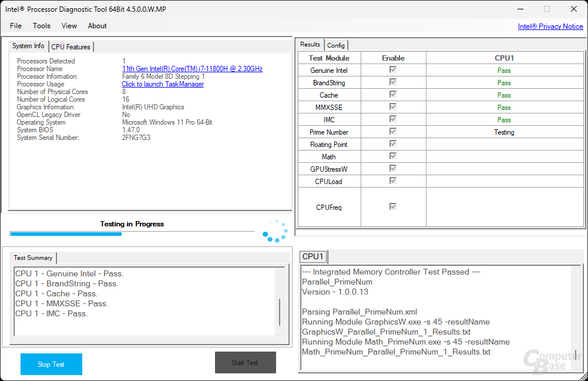Uncheck the BrandString module checkbox

[x=392, y=82]
